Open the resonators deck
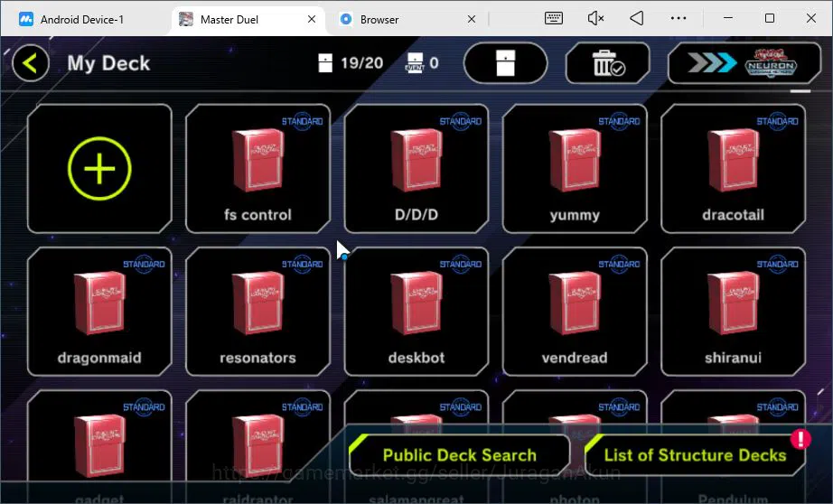The height and width of the screenshot is (504, 833). pos(257,312)
